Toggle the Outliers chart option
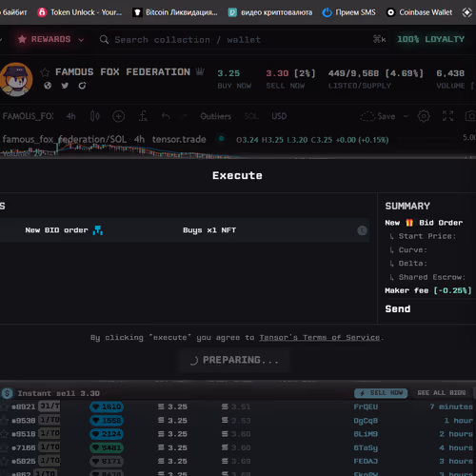The height and width of the screenshot is (476, 476). pyautogui.click(x=216, y=116)
